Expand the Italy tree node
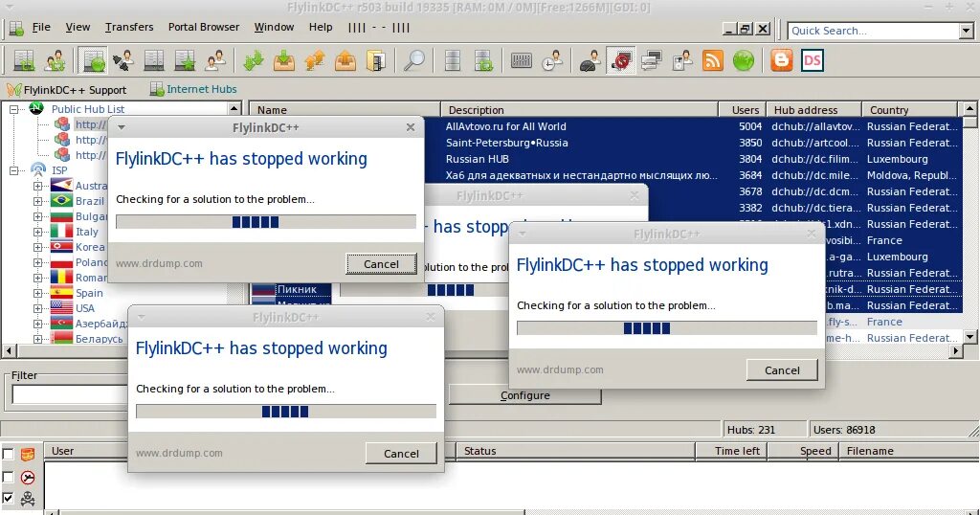Screen dimensions: 980x515 tap(38, 232)
